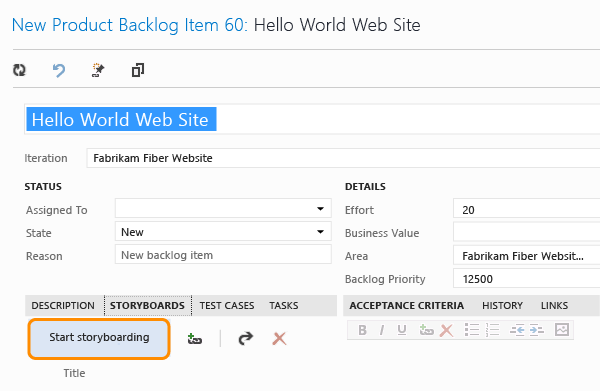
Task: Apply bulleted list in Acceptance Criteria
Action: [x=472, y=329]
